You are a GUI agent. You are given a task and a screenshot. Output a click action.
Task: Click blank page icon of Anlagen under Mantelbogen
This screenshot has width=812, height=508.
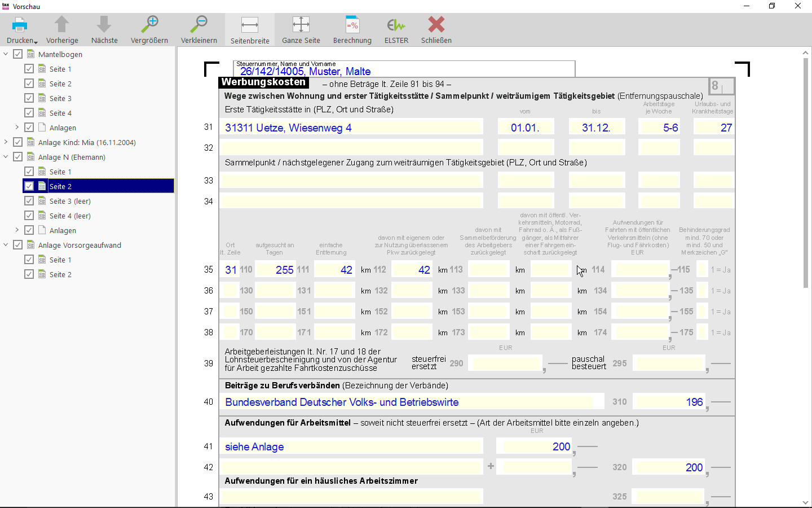pyautogui.click(x=42, y=128)
